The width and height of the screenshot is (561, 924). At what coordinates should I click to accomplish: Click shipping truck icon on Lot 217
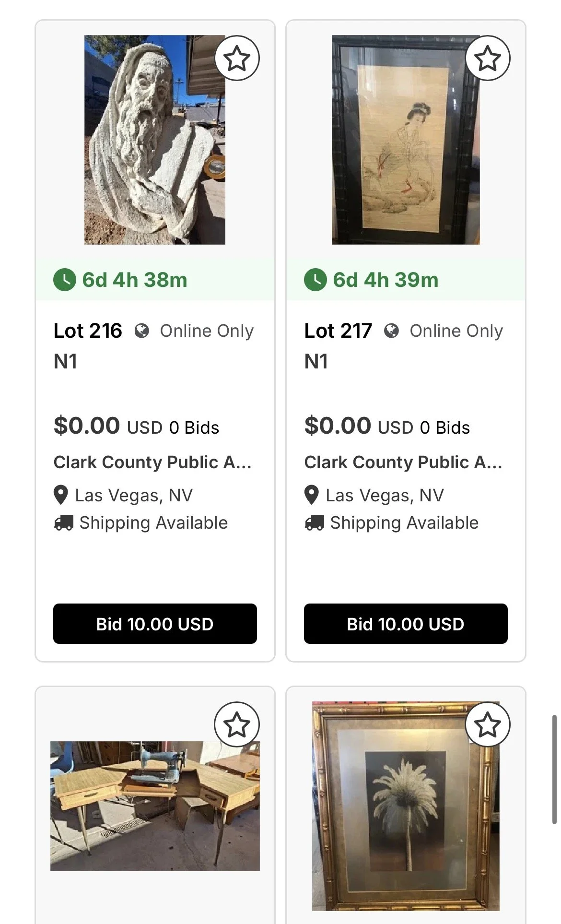pos(315,522)
